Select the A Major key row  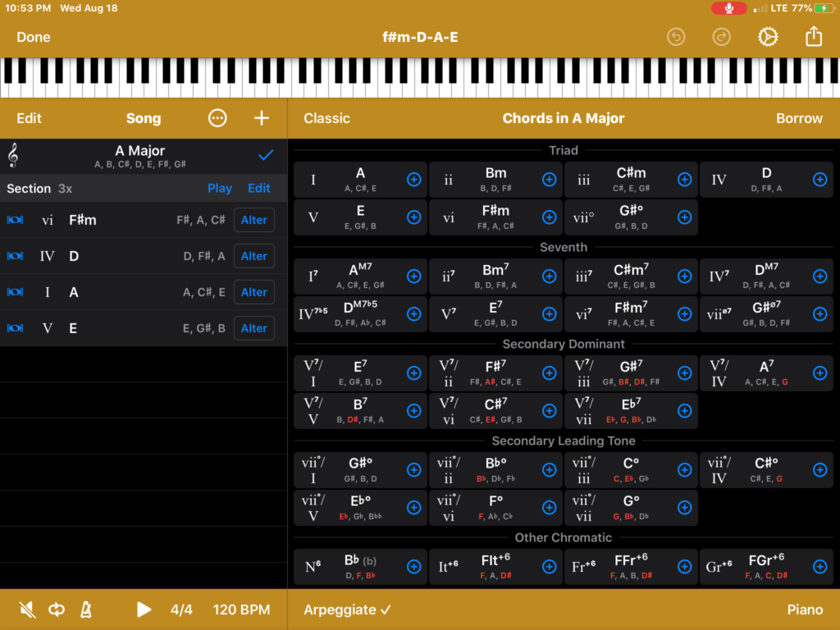point(141,156)
